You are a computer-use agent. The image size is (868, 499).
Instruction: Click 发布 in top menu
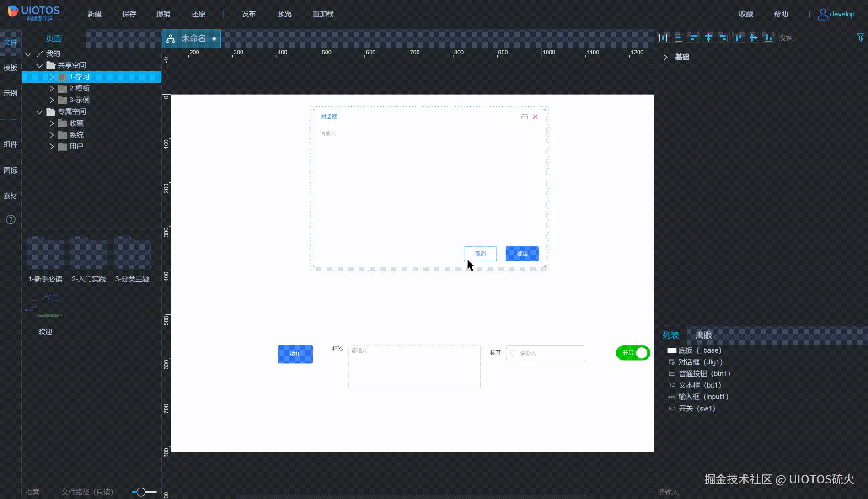[248, 14]
